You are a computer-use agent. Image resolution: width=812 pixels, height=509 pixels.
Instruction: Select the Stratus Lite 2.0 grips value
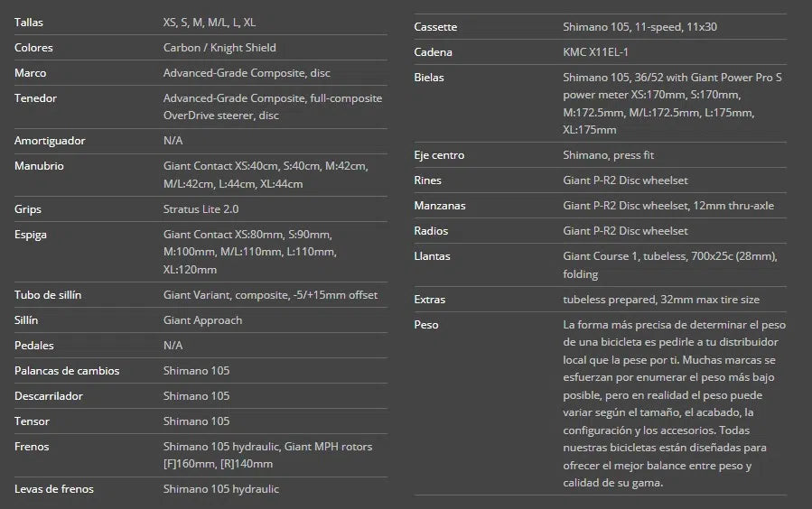click(x=201, y=208)
